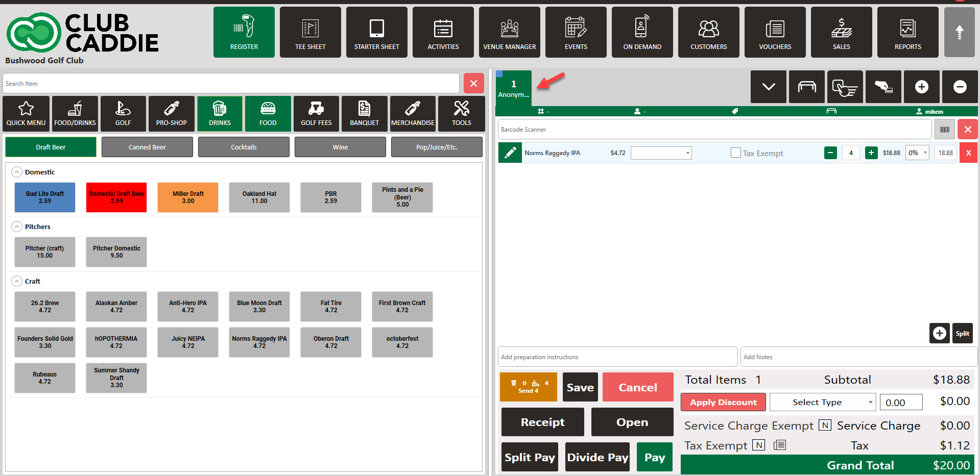Switch to the Cocktails tab

coord(244,147)
